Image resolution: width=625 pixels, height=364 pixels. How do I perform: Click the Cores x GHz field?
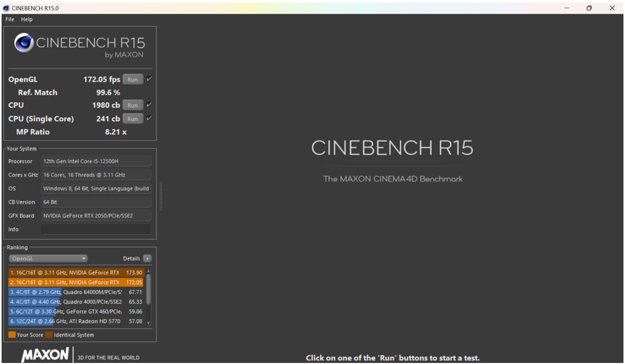(96, 175)
